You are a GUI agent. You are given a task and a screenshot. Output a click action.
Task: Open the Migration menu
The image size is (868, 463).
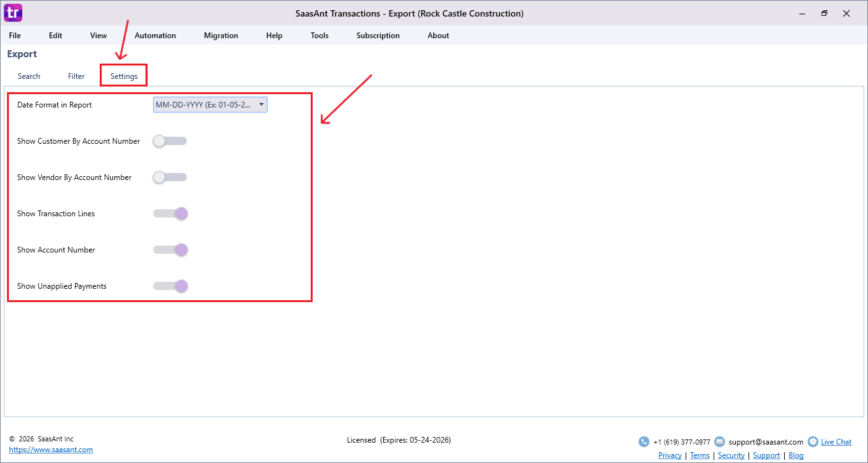click(x=220, y=35)
